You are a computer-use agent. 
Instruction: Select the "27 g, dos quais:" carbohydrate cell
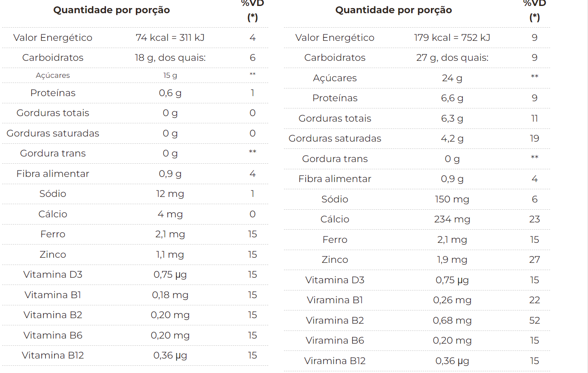[452, 57]
